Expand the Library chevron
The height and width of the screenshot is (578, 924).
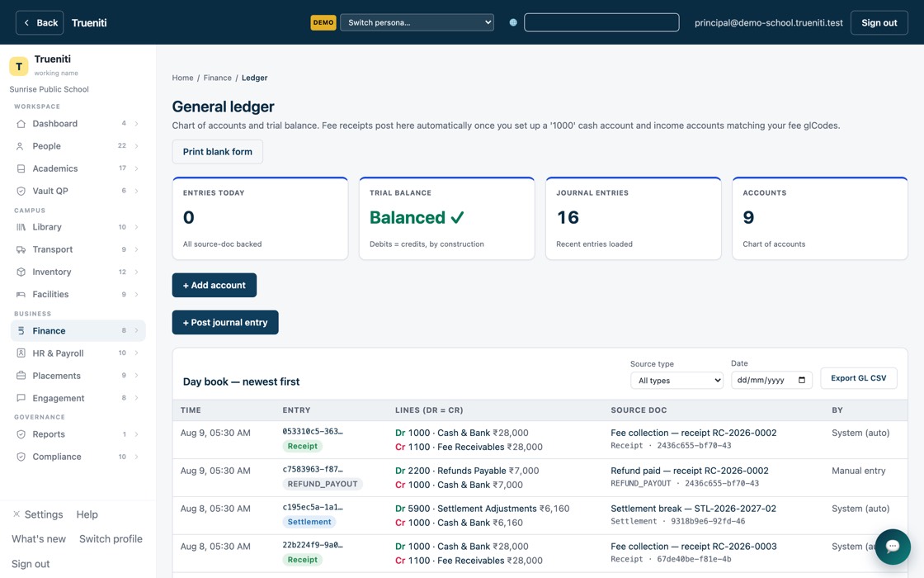point(136,227)
